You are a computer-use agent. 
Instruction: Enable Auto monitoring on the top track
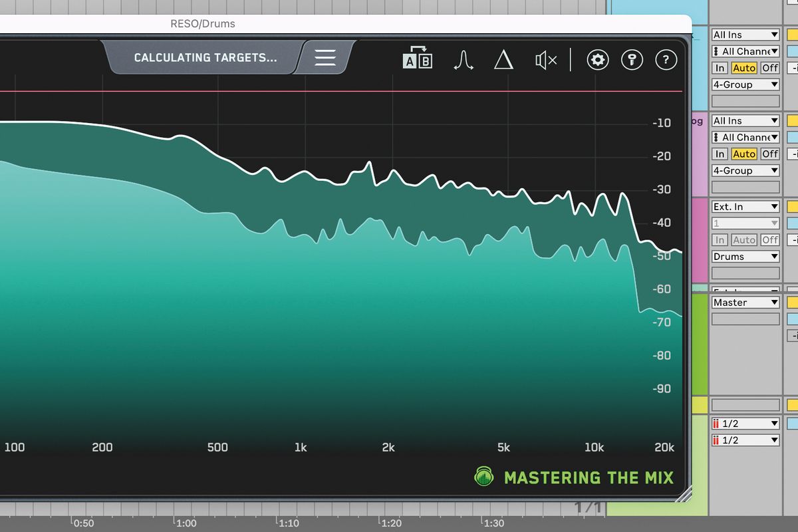tap(744, 68)
